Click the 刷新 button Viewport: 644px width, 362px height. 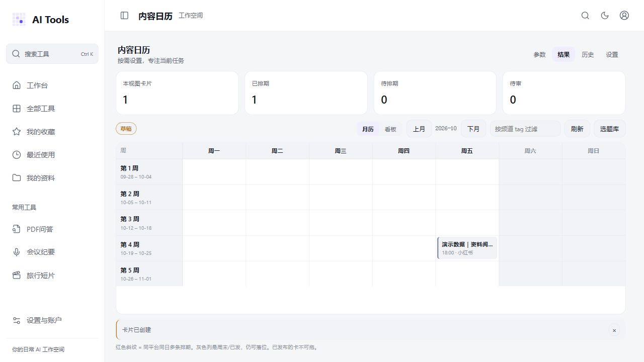[577, 129]
